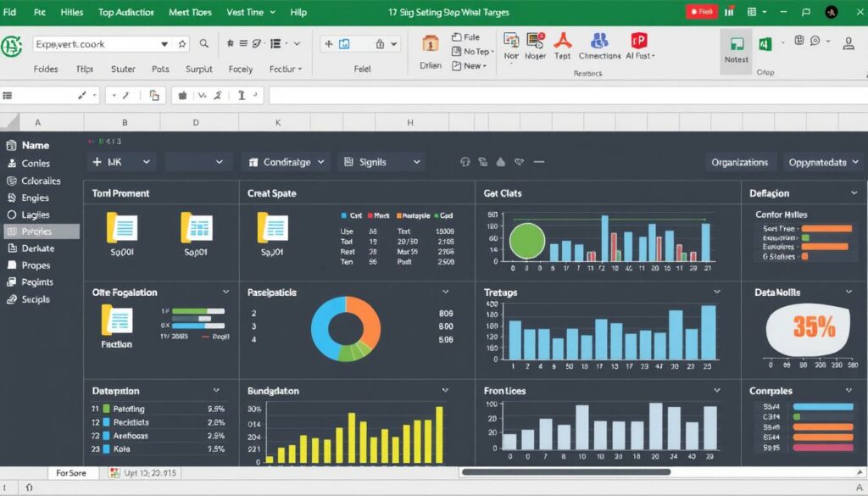Click the comment bubble icon in ribbon
The height and width of the screenshot is (496, 868).
[815, 41]
